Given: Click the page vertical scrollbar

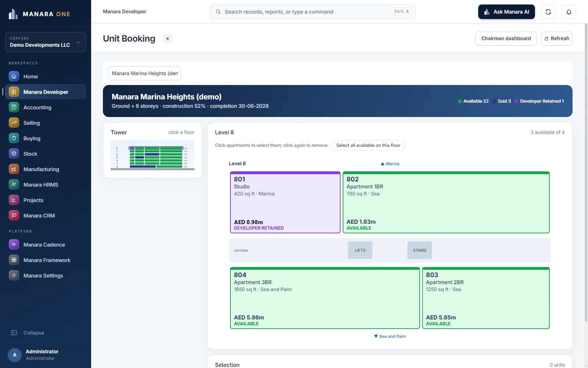Looking at the screenshot, I should pyautogui.click(x=586, y=173).
